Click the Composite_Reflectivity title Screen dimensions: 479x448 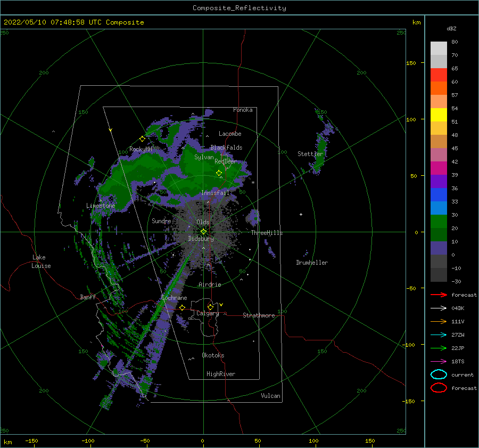[x=240, y=8]
